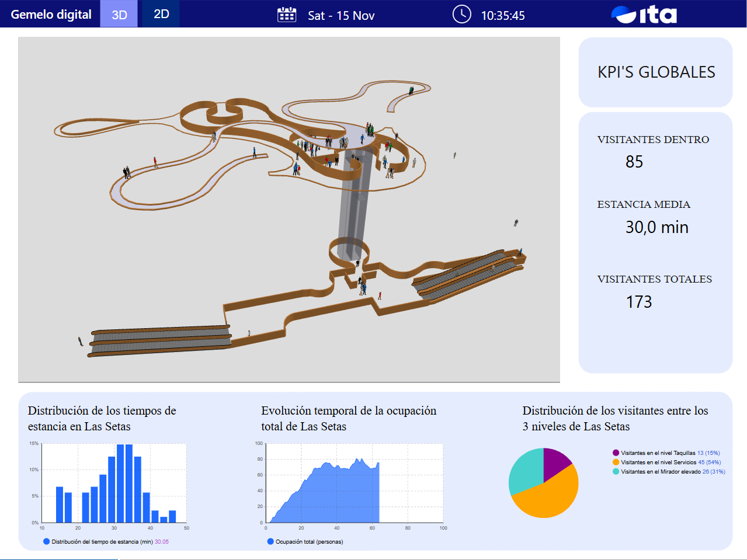The height and width of the screenshot is (560, 747).
Task: Toggle the Ocupación total legend marker
Action: (x=270, y=542)
